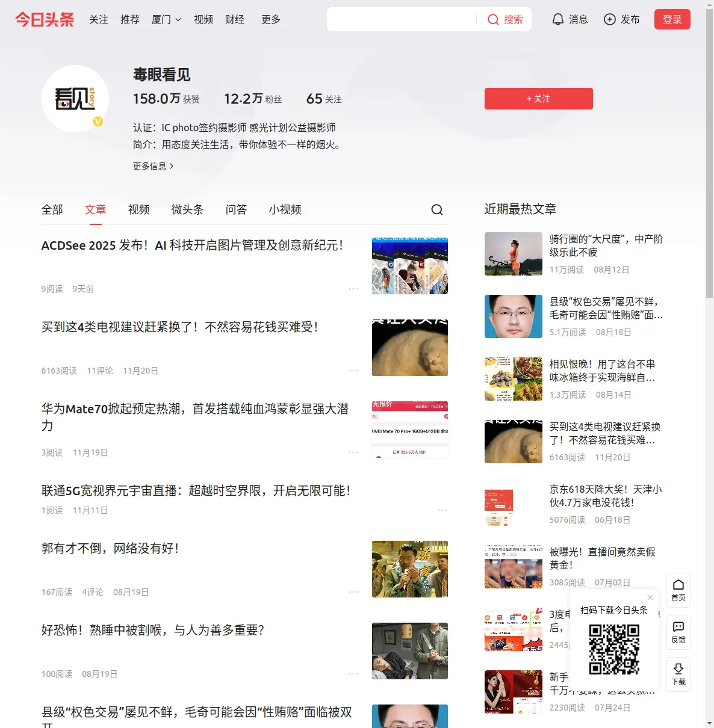Click the 近期最热文章 heading

click(521, 209)
